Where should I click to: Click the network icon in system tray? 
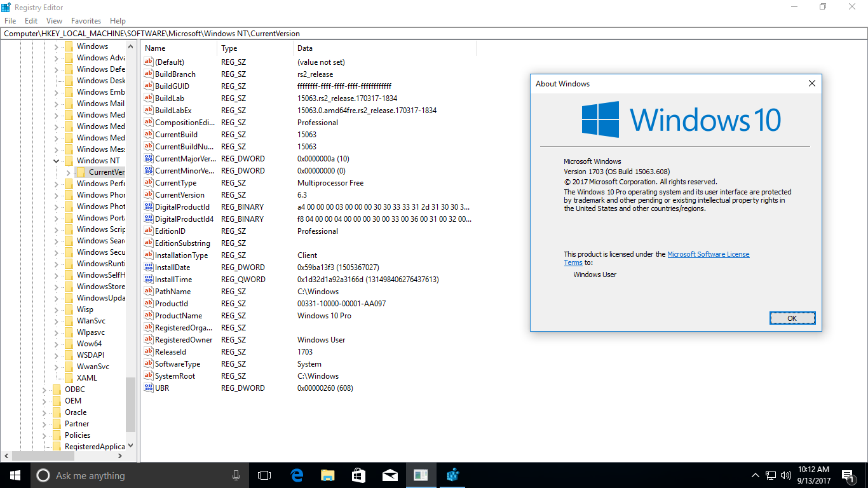(x=770, y=475)
